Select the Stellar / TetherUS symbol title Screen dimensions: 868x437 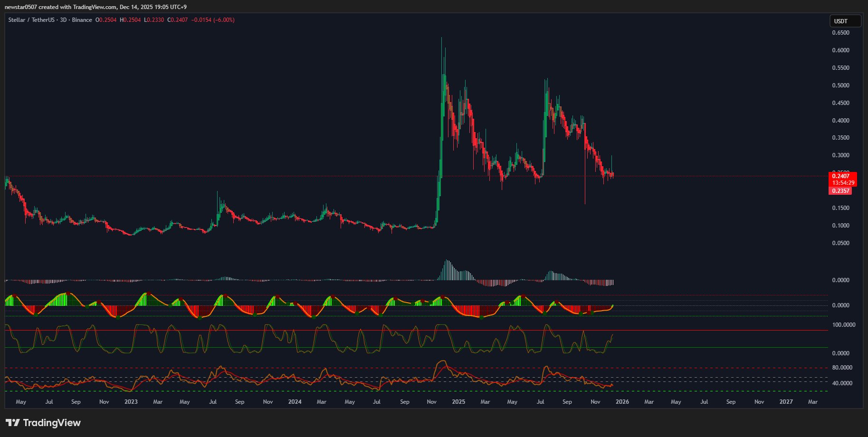coord(31,20)
